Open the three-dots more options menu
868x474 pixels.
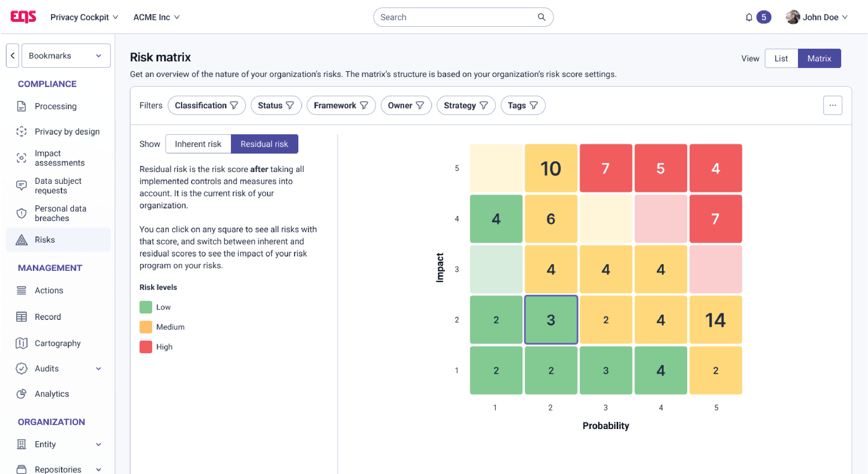tap(832, 105)
